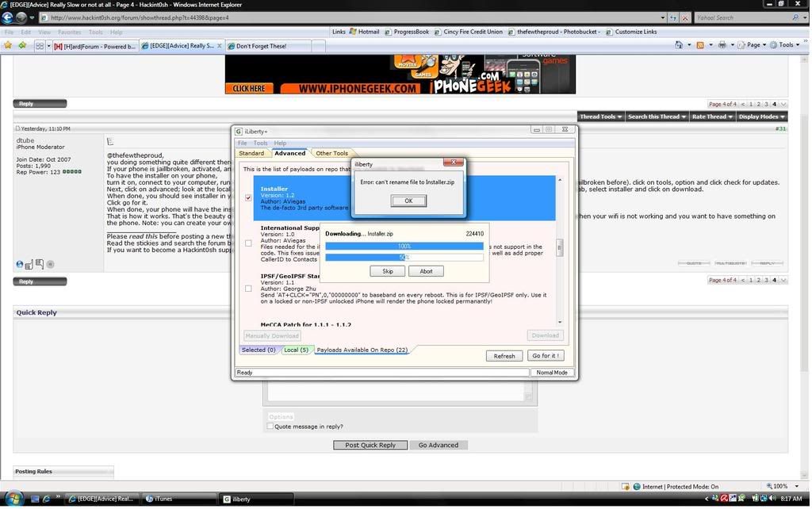
Task: Click the Yahoo! Search input field
Action: point(742,17)
